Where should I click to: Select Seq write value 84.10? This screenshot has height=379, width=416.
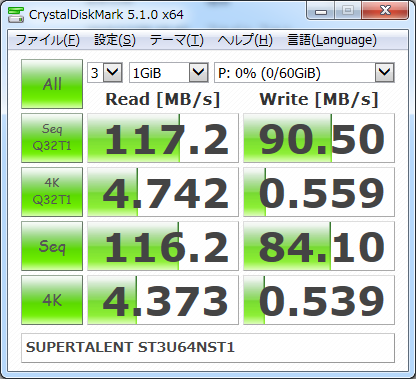tap(319, 246)
